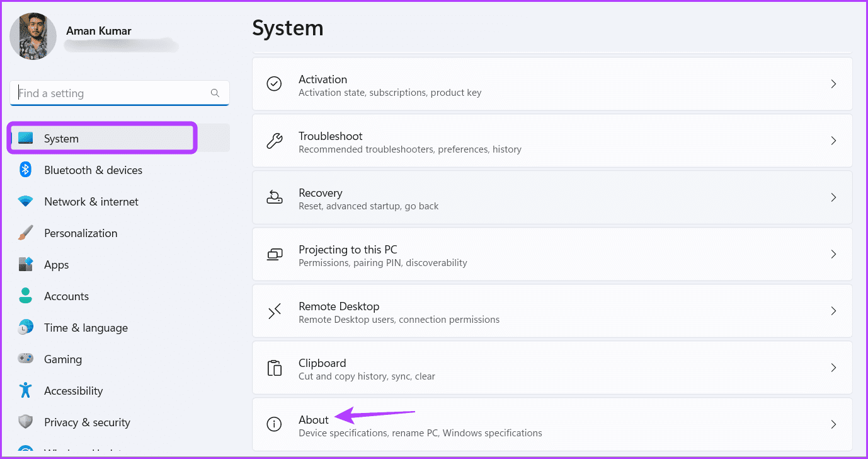Open the Activation settings page
868x459 pixels.
click(552, 84)
